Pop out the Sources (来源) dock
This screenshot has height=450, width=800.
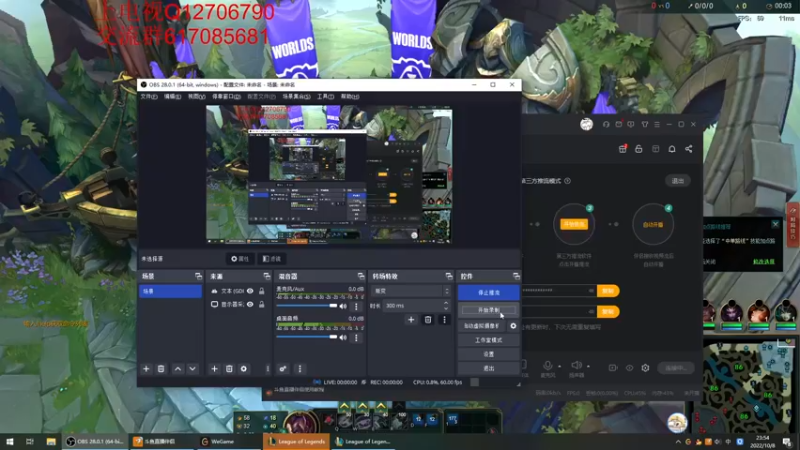[x=266, y=276]
